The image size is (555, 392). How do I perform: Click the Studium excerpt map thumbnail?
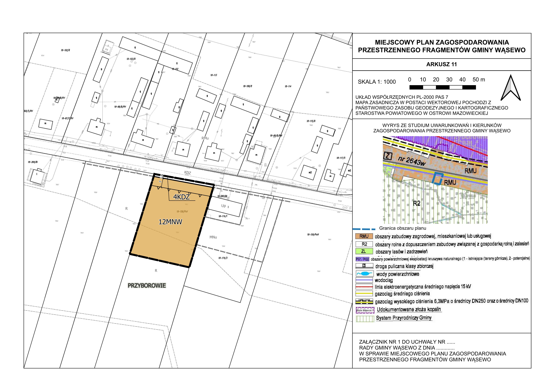tap(435, 180)
